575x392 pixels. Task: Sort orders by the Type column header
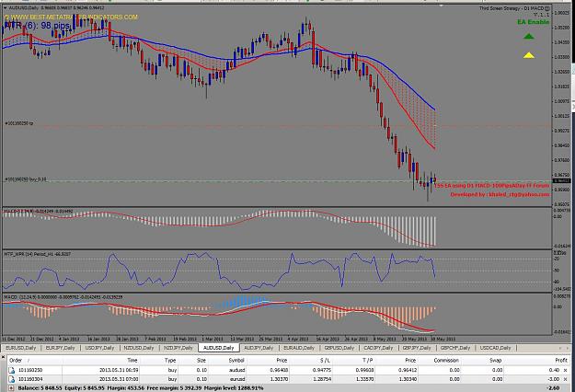[x=170, y=361]
